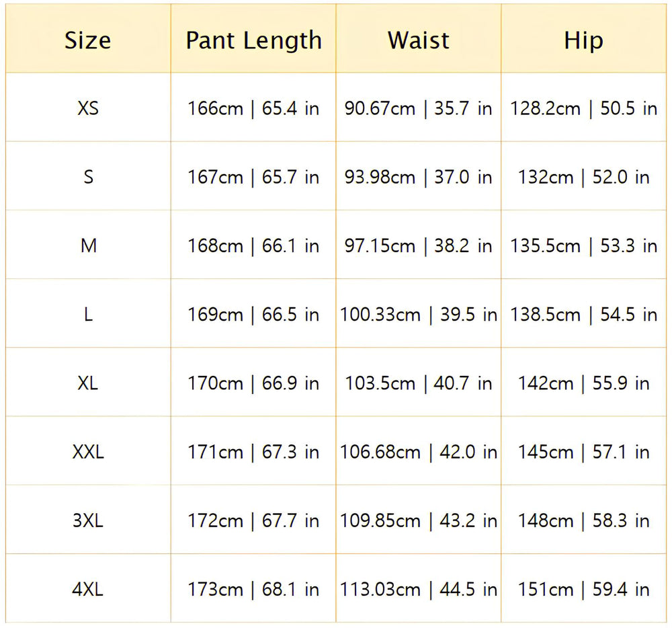Click the 151cm hip cell
Viewport: 672px width, 628px height.
tap(583, 590)
